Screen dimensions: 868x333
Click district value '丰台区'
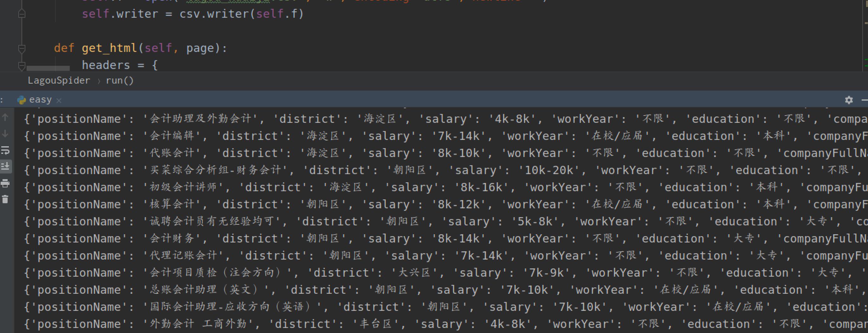click(375, 324)
